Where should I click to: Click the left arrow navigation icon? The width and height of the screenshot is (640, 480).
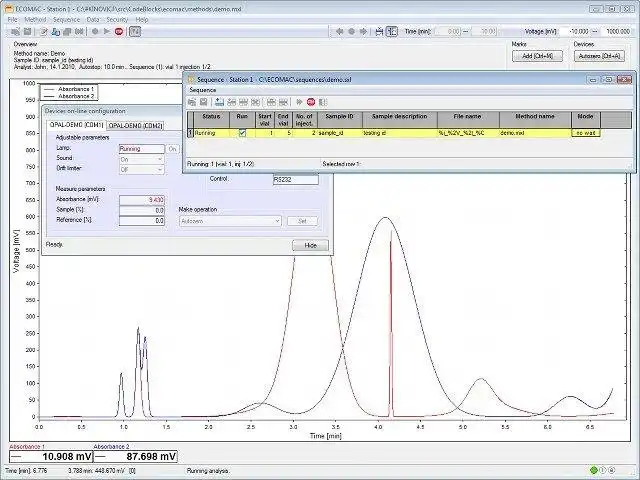pyautogui.click(x=339, y=31)
